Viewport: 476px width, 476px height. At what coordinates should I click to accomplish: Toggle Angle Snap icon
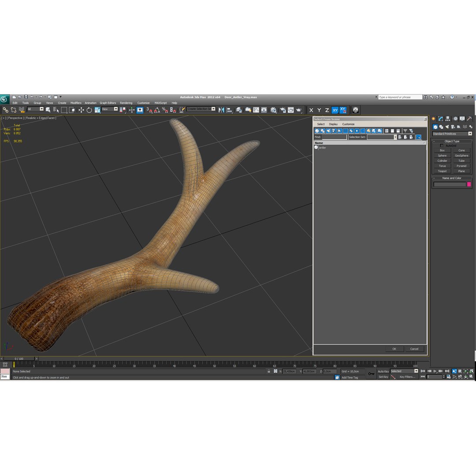coord(157,110)
